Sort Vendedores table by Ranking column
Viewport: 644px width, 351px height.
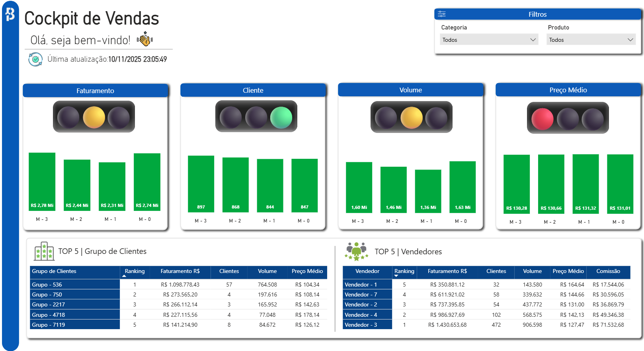(x=404, y=271)
